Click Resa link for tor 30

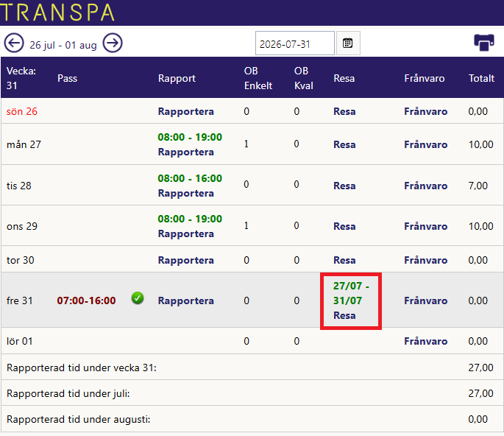tap(344, 260)
